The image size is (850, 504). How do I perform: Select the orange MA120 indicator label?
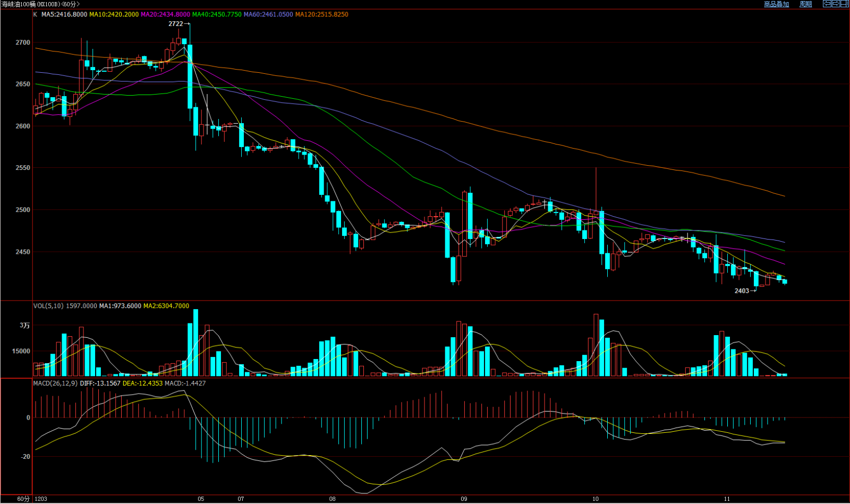point(322,14)
